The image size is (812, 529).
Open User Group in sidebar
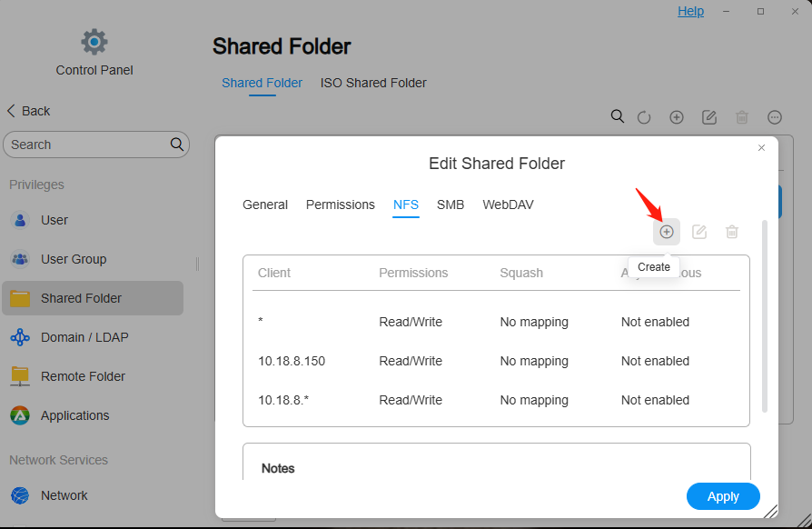click(x=73, y=259)
